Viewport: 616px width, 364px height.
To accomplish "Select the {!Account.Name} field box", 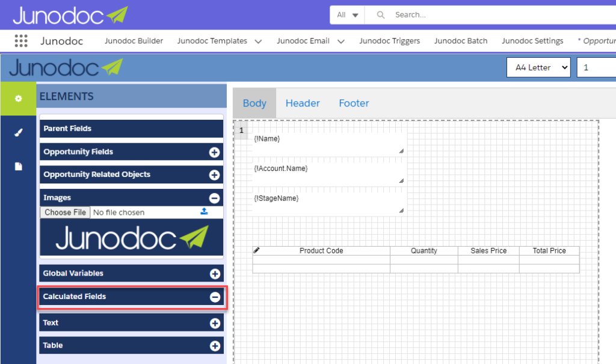I will pyautogui.click(x=329, y=173).
